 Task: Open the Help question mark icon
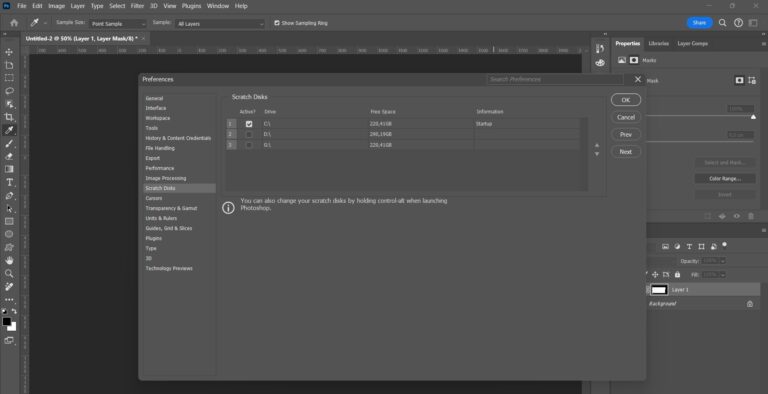pos(738,23)
